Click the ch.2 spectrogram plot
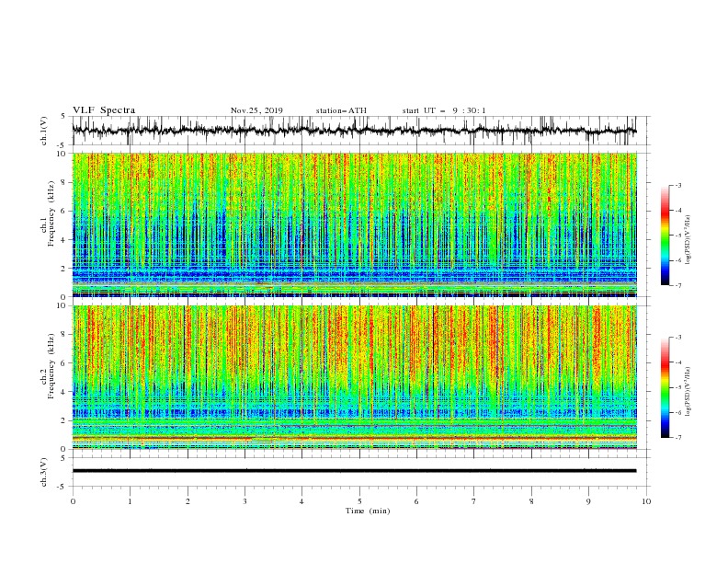The image size is (728, 563). 354,377
